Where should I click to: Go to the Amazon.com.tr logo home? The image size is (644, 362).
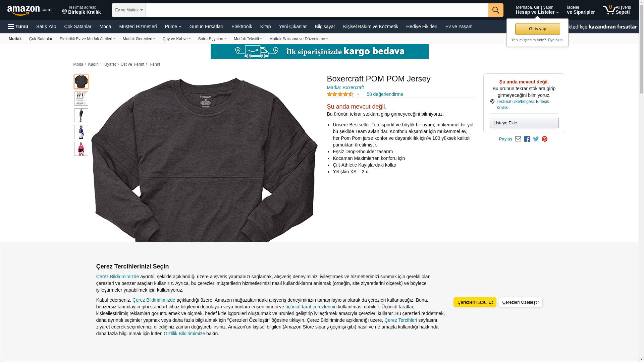(31, 10)
